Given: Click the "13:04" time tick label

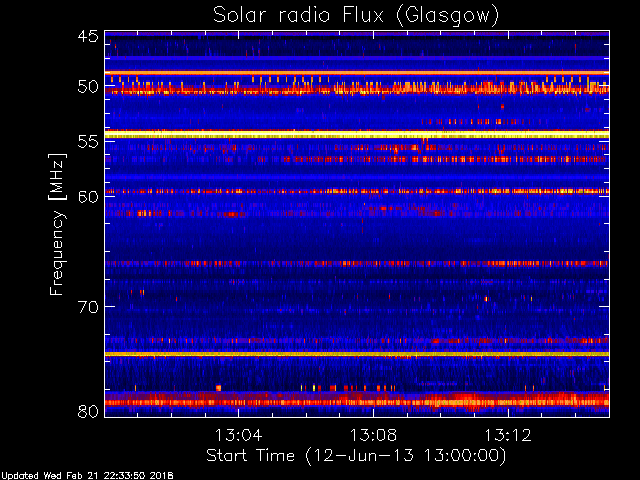Looking at the screenshot, I should [x=238, y=435].
